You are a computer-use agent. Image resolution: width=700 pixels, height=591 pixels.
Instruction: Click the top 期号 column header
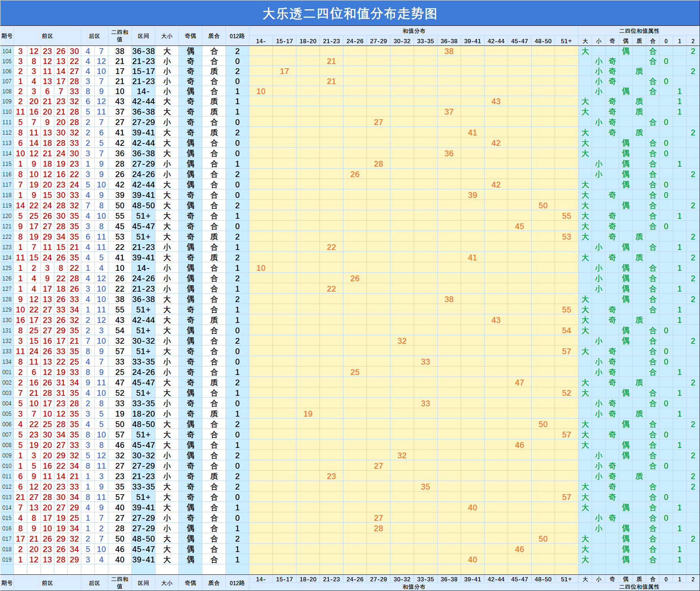(7, 36)
